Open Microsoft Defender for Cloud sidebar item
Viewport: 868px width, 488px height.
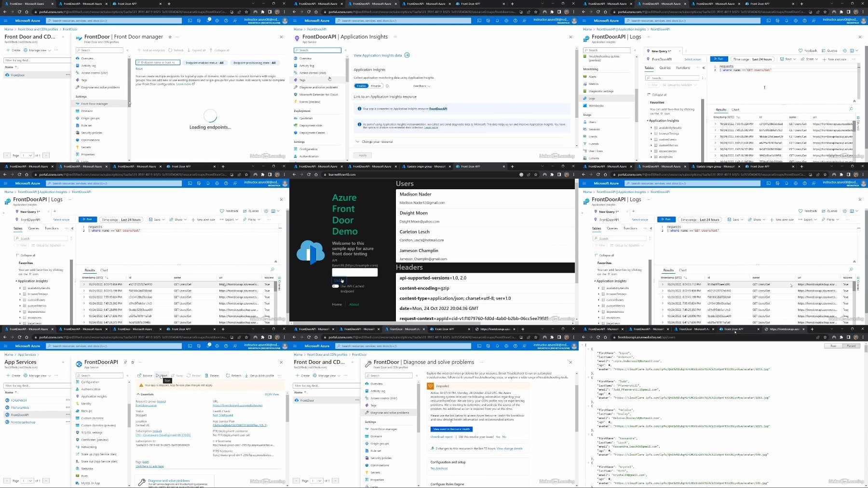tap(318, 95)
